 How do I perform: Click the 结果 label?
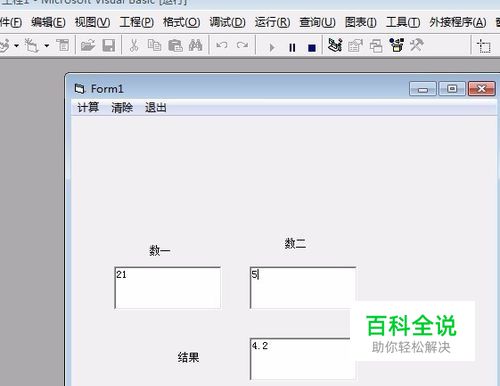tap(188, 357)
